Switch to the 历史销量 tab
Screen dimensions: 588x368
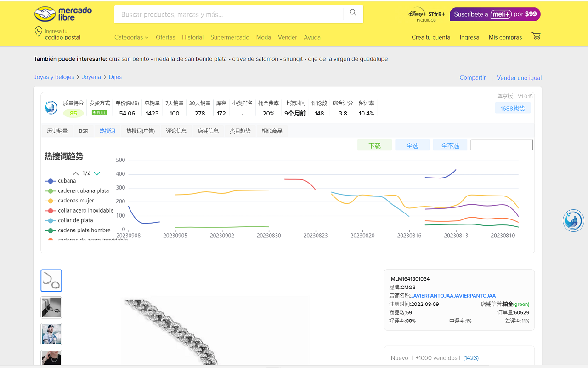(57, 131)
